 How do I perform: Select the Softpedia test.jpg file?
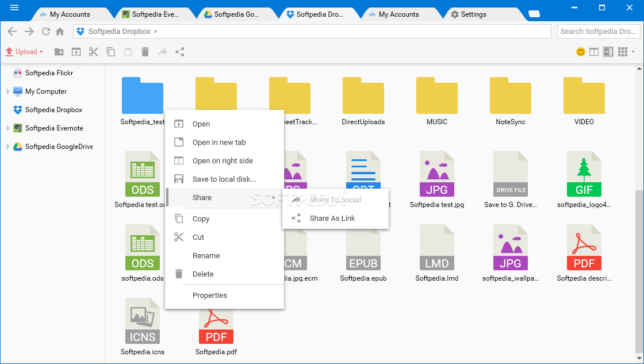(x=436, y=179)
